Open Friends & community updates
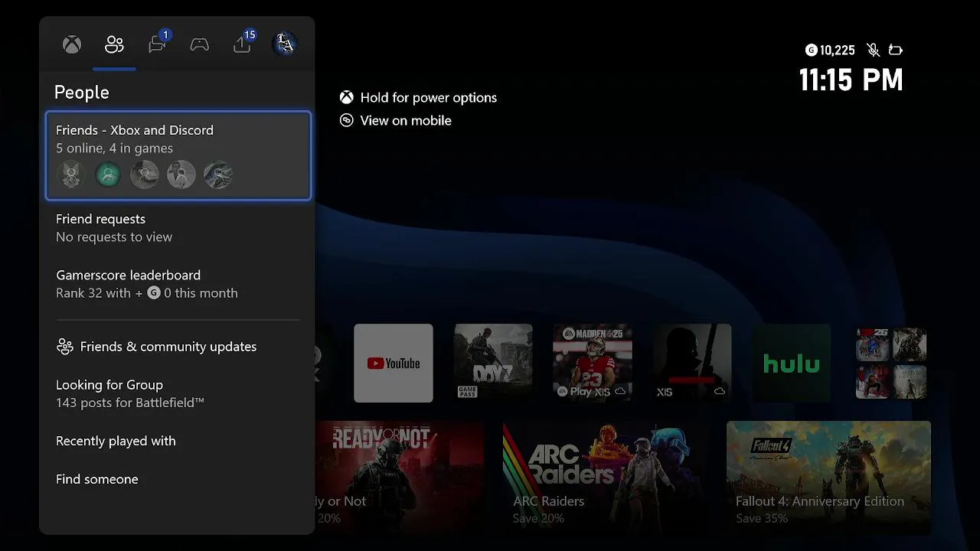 coord(178,347)
